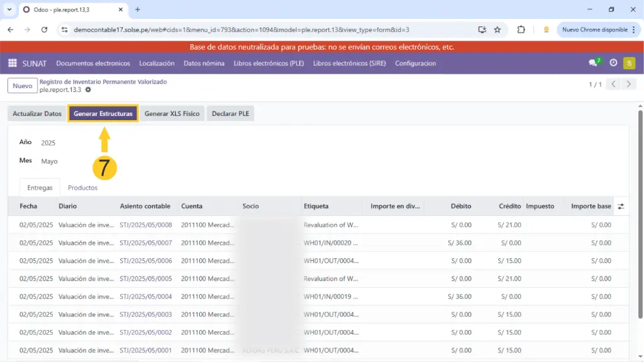
Task: Open the Libros electrónicos (PLE) menu
Action: coord(269,63)
